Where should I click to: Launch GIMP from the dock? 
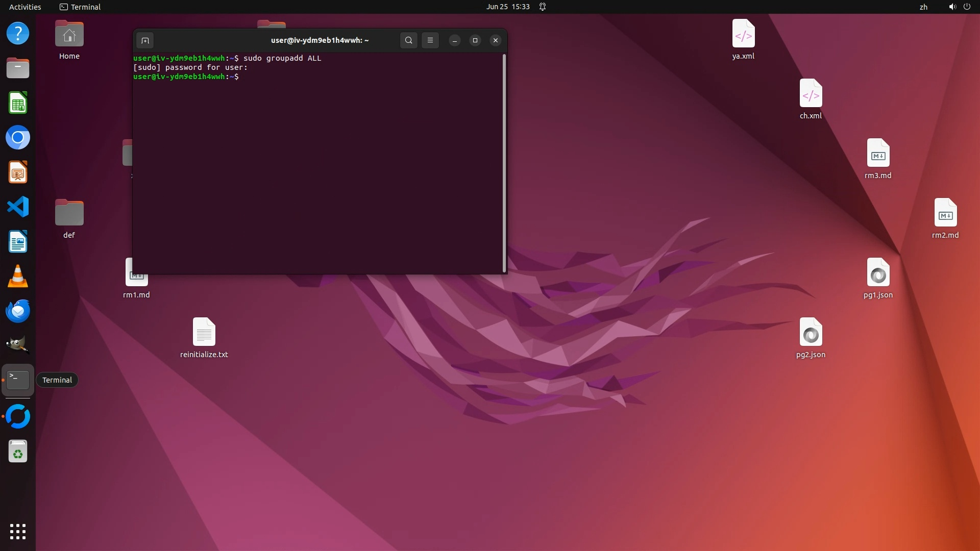tap(18, 345)
